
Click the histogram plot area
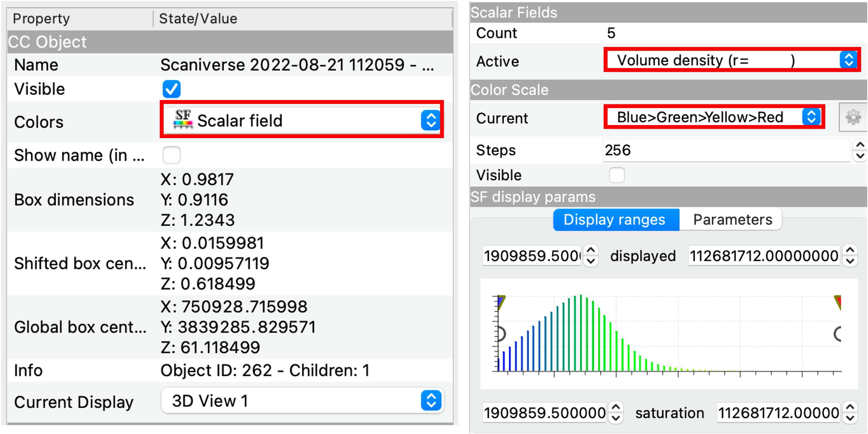pyautogui.click(x=669, y=334)
